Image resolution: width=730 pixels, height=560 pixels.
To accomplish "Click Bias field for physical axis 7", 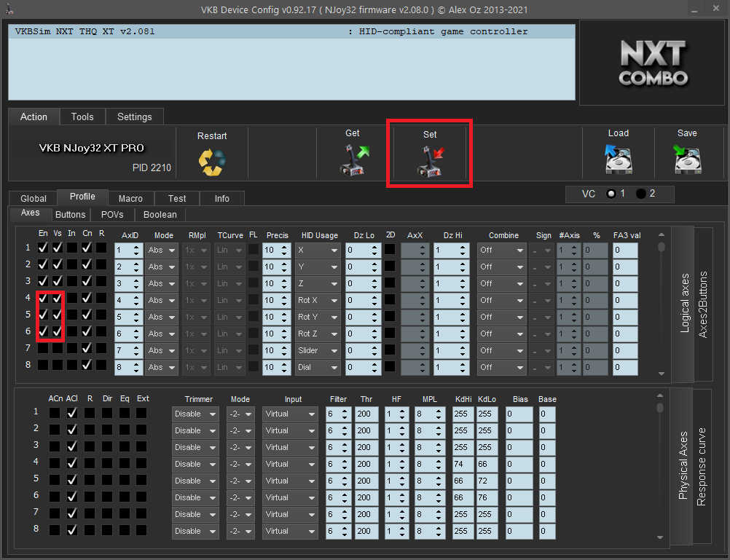I will [x=519, y=515].
